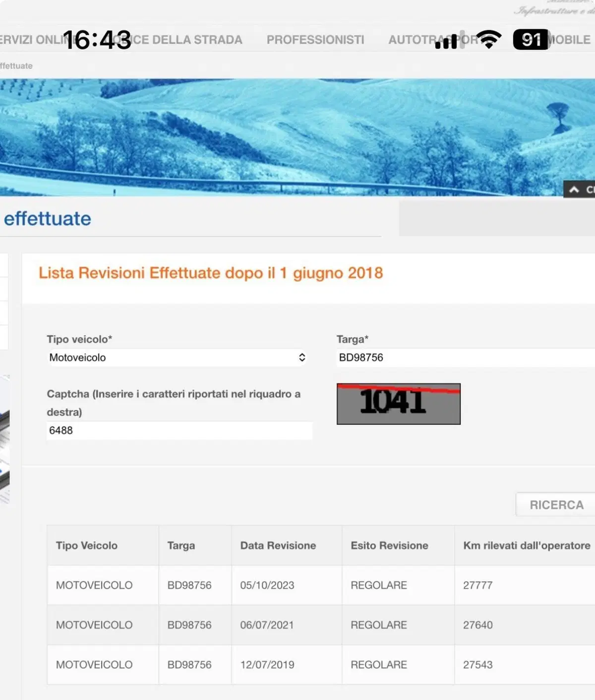
Task: Select the date cell 12/07/2019
Action: point(267,665)
